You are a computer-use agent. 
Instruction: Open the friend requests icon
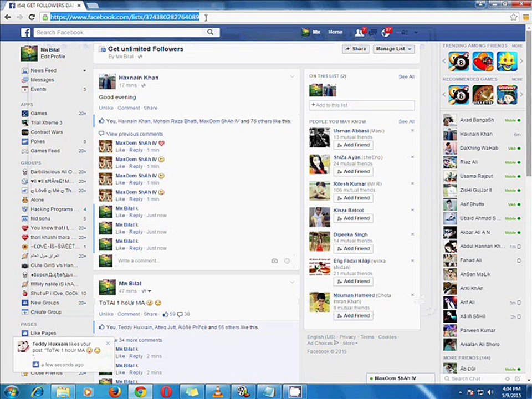pyautogui.click(x=359, y=33)
